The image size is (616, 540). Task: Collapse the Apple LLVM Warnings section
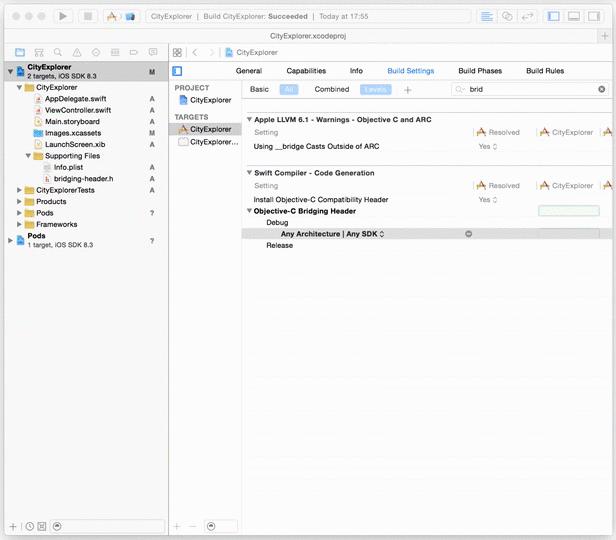click(x=249, y=119)
